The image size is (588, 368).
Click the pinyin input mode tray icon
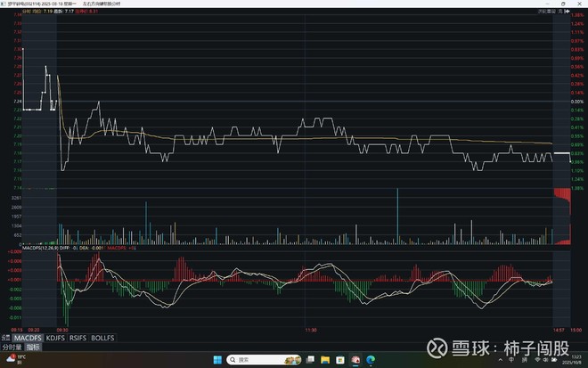click(525, 360)
